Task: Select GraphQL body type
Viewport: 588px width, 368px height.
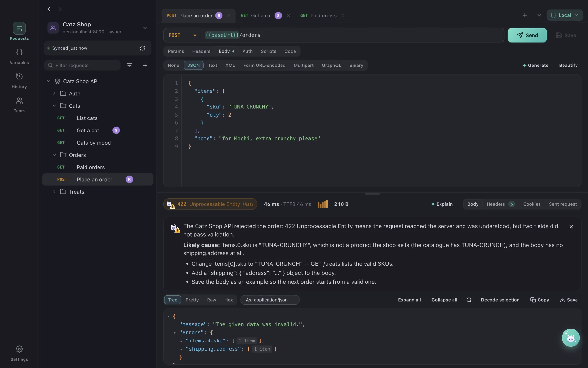Action: click(x=331, y=65)
